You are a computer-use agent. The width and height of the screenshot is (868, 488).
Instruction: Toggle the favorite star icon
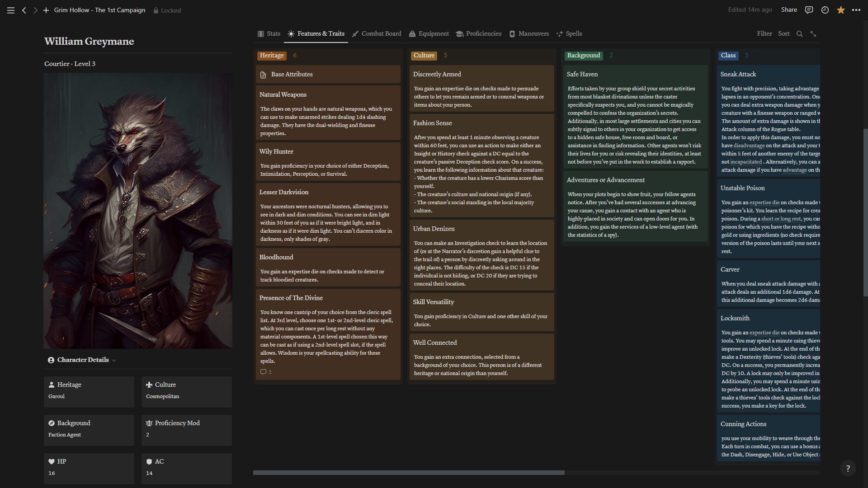click(840, 10)
